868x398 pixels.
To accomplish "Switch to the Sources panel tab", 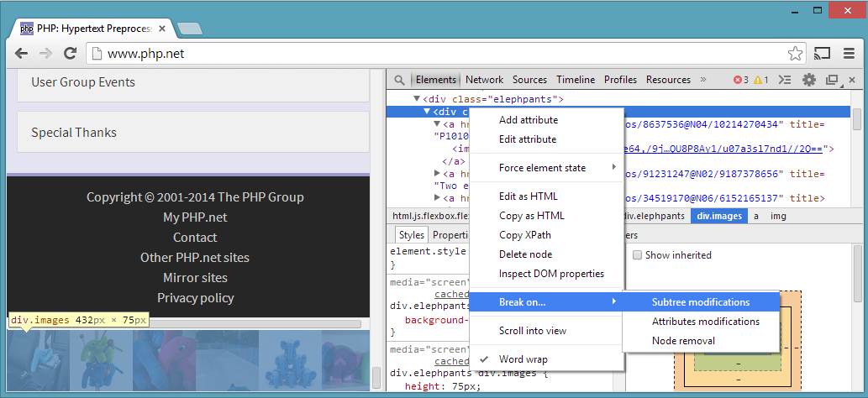I will click(x=529, y=80).
